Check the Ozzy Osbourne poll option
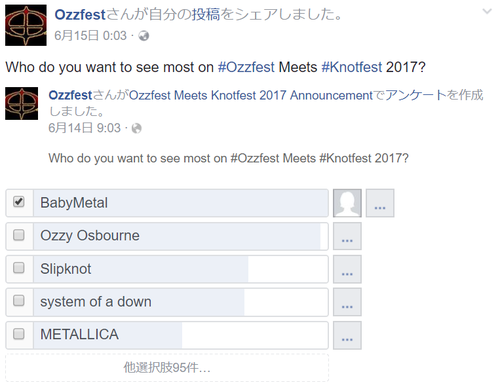 click(19, 235)
